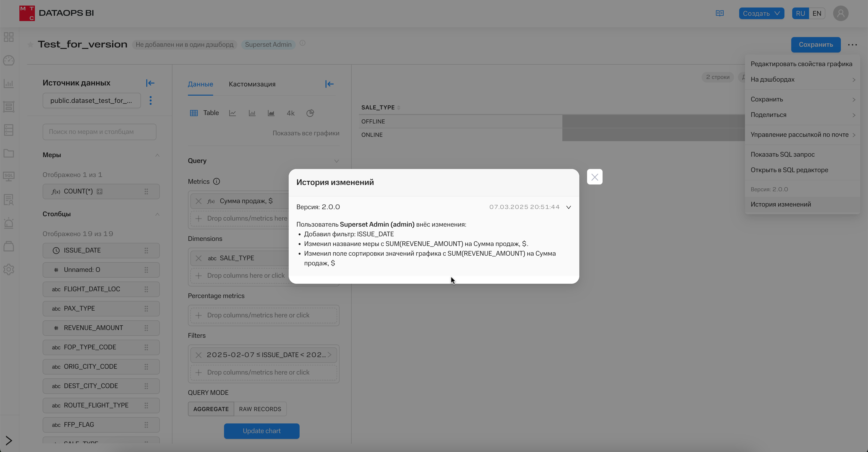Open the settings gear in left sidebar
868x452 pixels.
tap(9, 269)
